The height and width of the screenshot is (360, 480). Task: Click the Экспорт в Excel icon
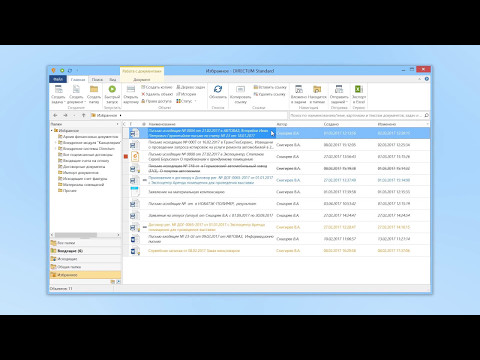(x=359, y=89)
